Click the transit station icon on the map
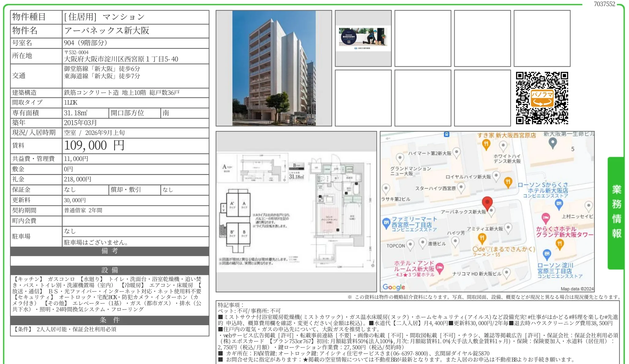This screenshot has width=629, height=364. coord(447,134)
